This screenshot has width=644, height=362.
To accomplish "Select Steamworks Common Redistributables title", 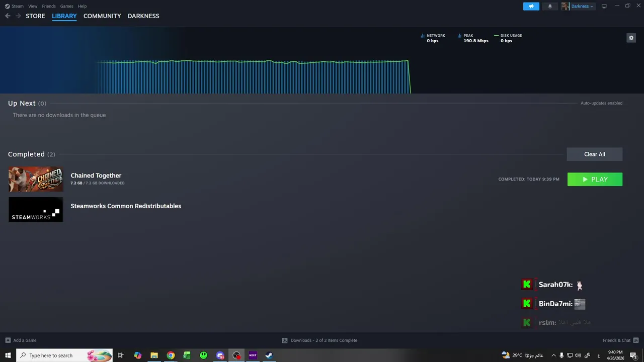I will (x=126, y=206).
